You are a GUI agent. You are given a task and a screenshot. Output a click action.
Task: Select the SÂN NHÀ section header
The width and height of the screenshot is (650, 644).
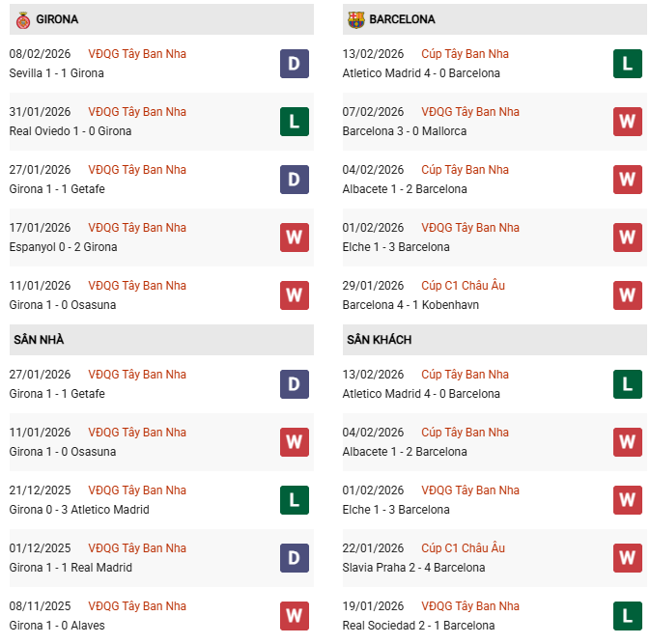(x=39, y=340)
